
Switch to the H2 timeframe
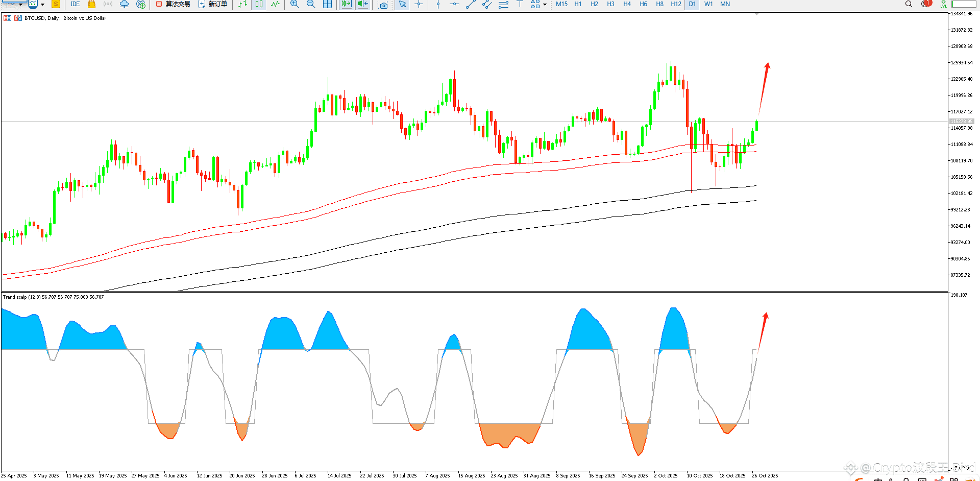click(594, 4)
